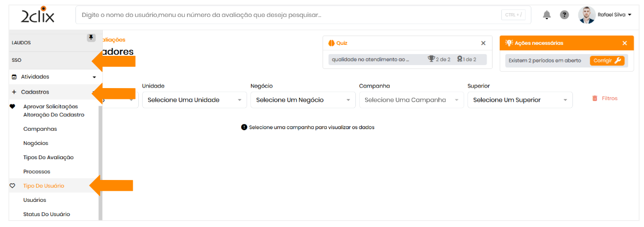Open the Selecione Um Superior dropdown
The width and height of the screenshot is (644, 227).
[x=518, y=100]
